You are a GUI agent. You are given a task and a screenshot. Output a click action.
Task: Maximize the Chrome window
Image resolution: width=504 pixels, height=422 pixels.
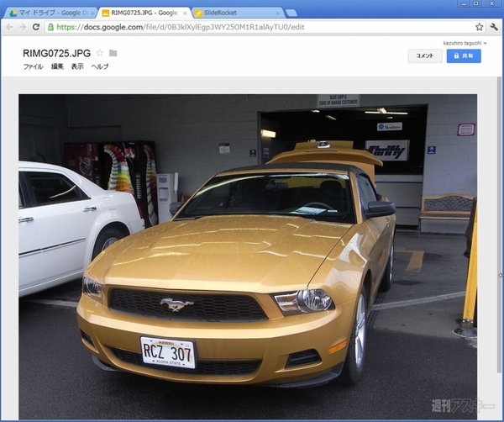click(476, 4)
